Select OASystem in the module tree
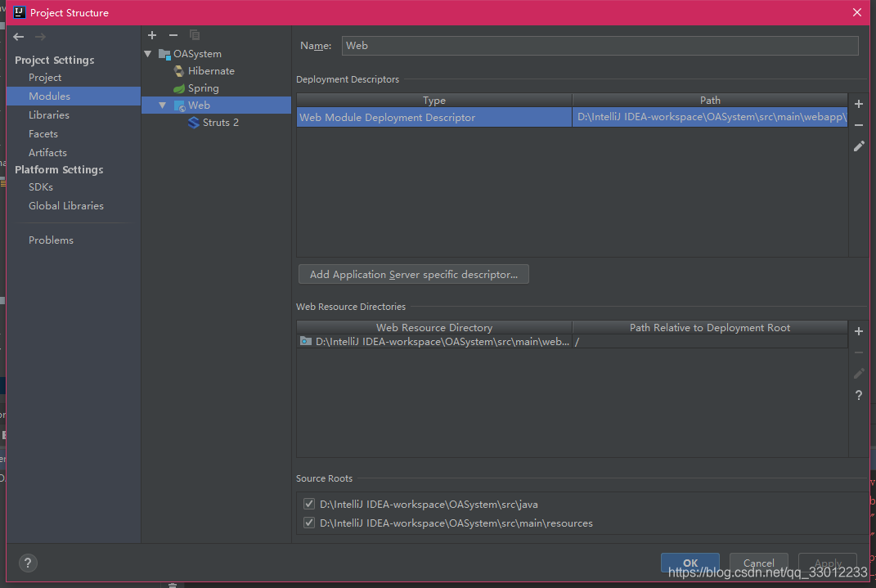Viewport: 876px width, 588px height. coord(197,54)
